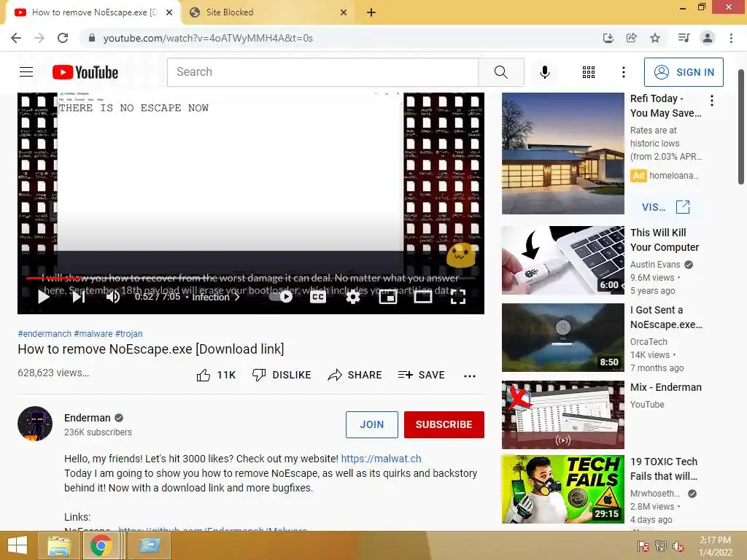Open the Refi Today ad thumbnail
Viewport: 747px width, 560px height.
[562, 153]
